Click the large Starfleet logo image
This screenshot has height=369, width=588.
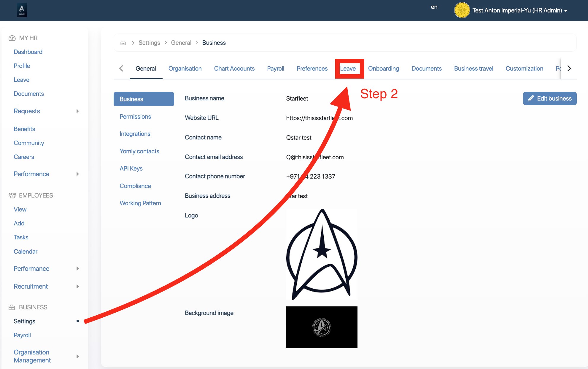click(x=322, y=255)
